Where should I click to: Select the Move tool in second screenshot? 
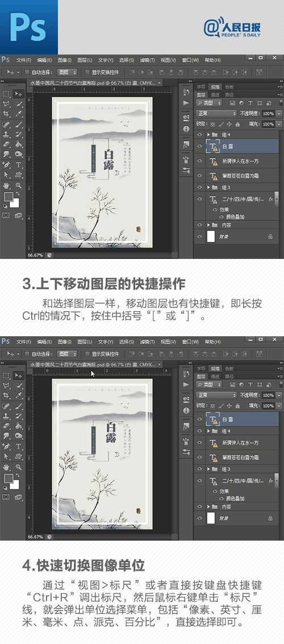point(19,375)
